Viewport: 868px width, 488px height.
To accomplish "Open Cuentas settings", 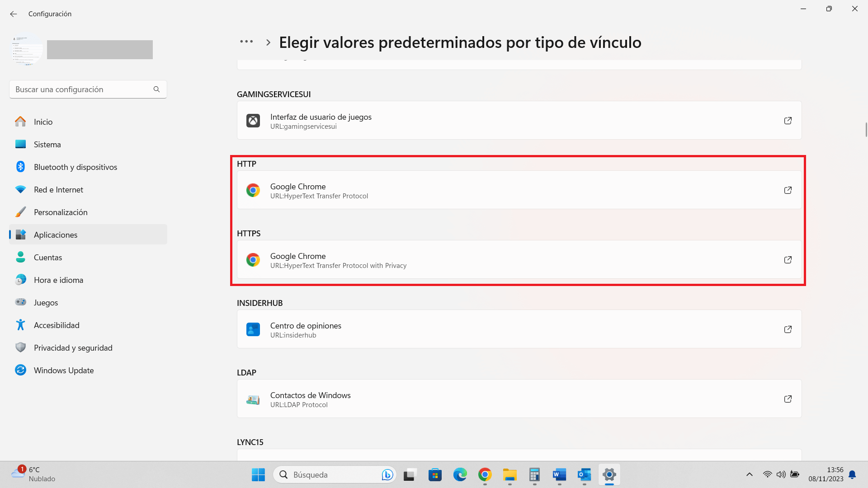I will click(88, 257).
